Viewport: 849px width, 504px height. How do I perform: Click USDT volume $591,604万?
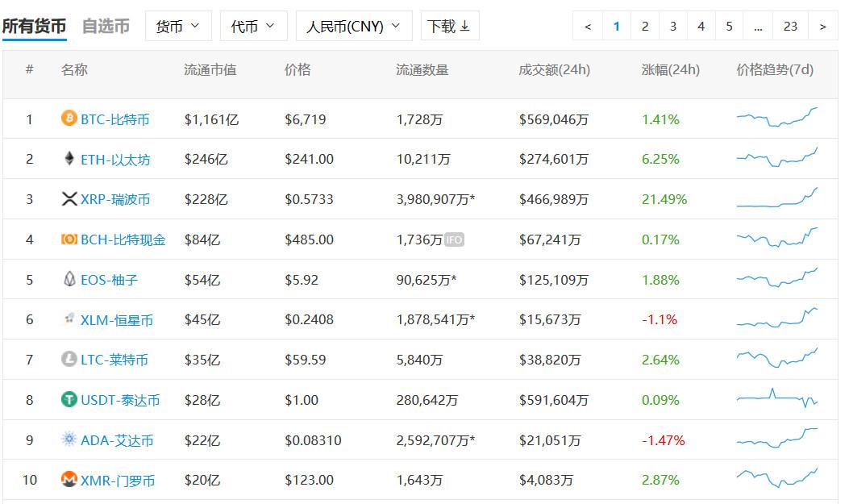click(553, 400)
